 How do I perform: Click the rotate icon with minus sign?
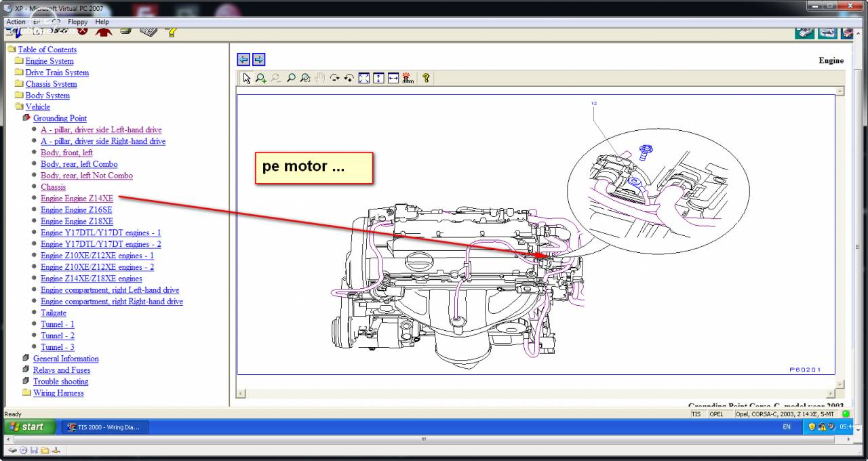click(334, 78)
